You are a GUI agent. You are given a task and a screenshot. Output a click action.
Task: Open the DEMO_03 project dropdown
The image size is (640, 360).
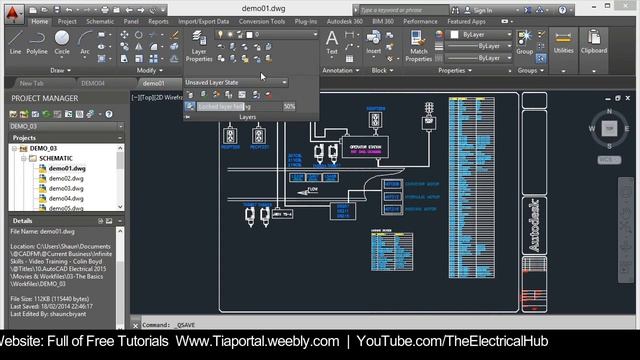point(66,127)
